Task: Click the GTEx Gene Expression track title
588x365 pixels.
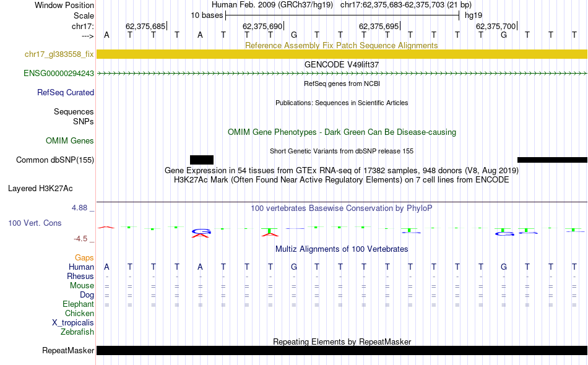Action: coord(342,171)
